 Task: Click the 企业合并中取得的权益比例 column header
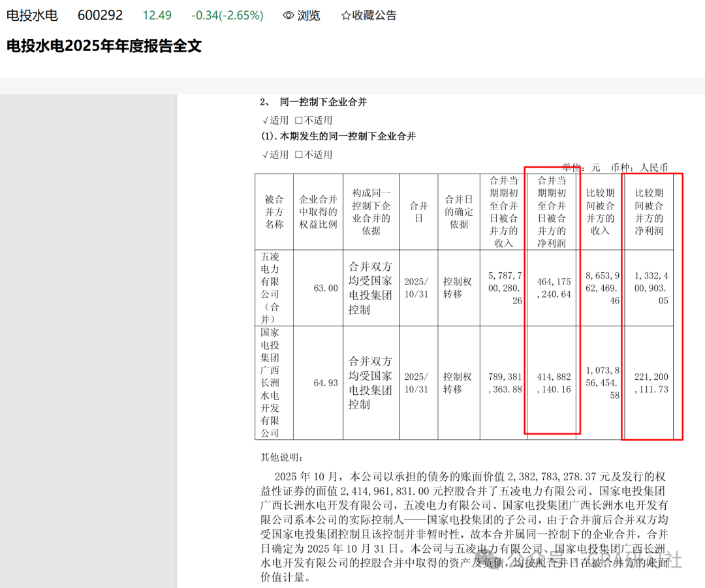319,211
